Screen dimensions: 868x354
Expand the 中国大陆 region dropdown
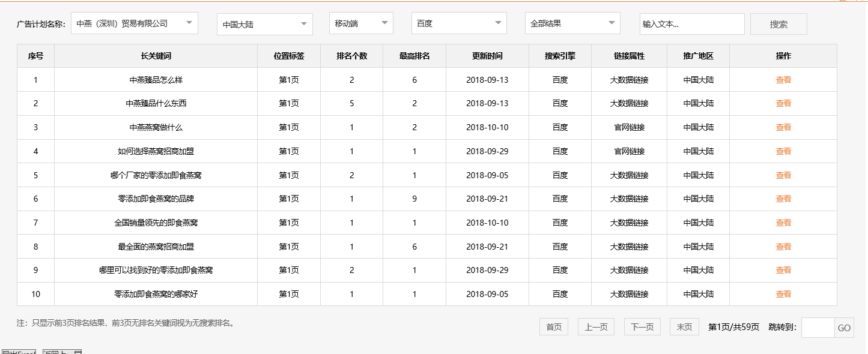pyautogui.click(x=264, y=24)
